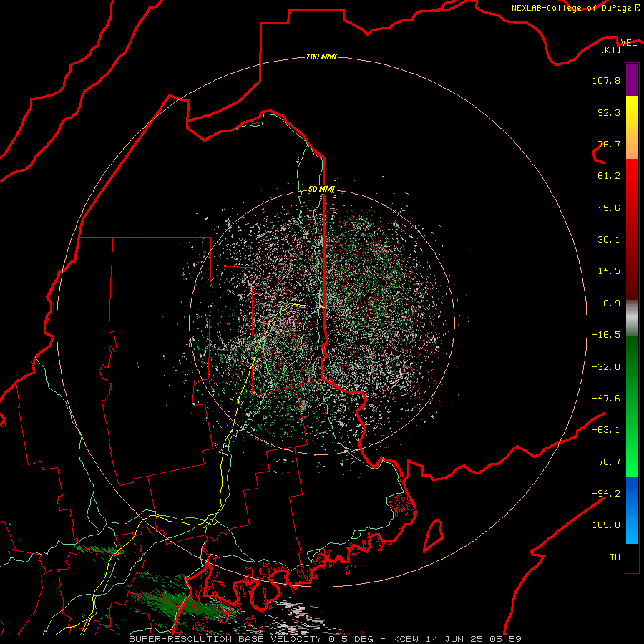Click the 100 NMI range ring label
Screen dimensions: 644x644
click(321, 57)
